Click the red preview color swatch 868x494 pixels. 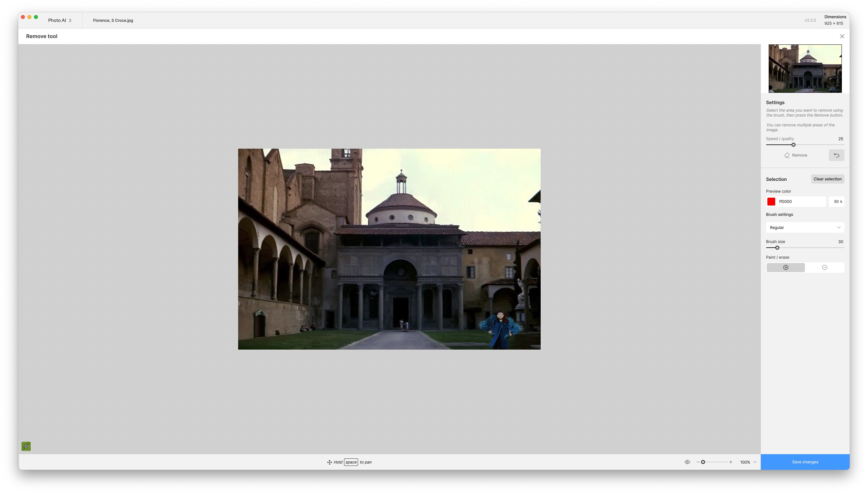click(771, 202)
